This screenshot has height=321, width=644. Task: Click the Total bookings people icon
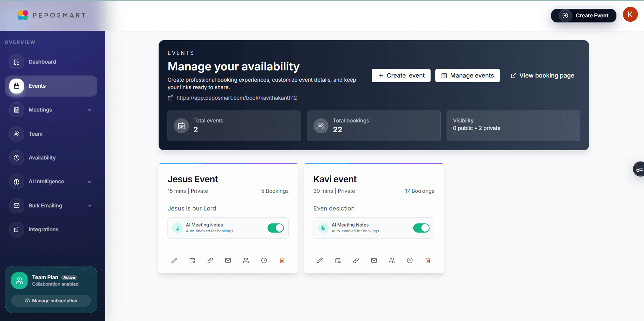pyautogui.click(x=321, y=126)
